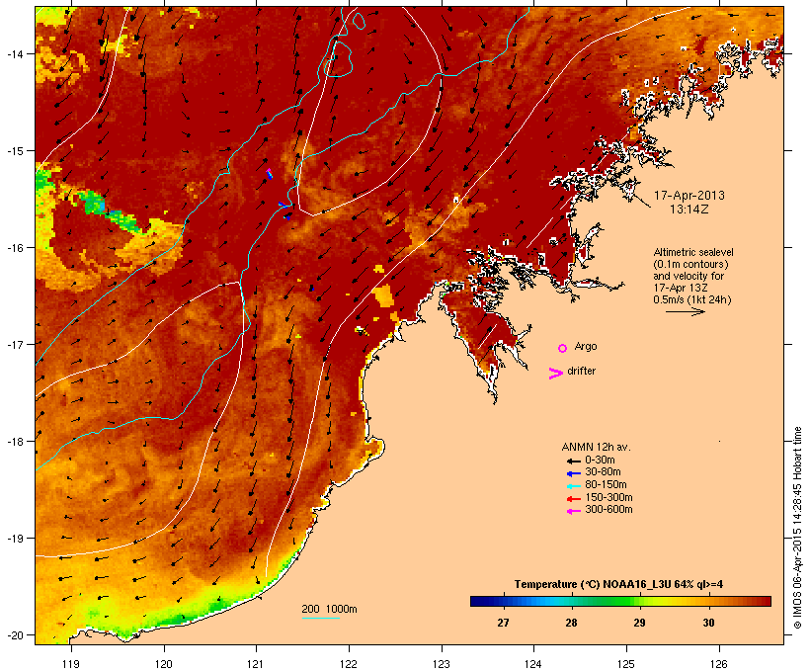Click the black 0-30m legend arrow

click(573, 461)
